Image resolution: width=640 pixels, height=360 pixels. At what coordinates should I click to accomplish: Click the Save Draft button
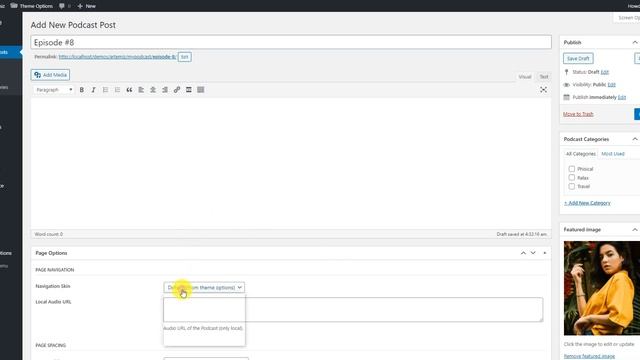578,58
